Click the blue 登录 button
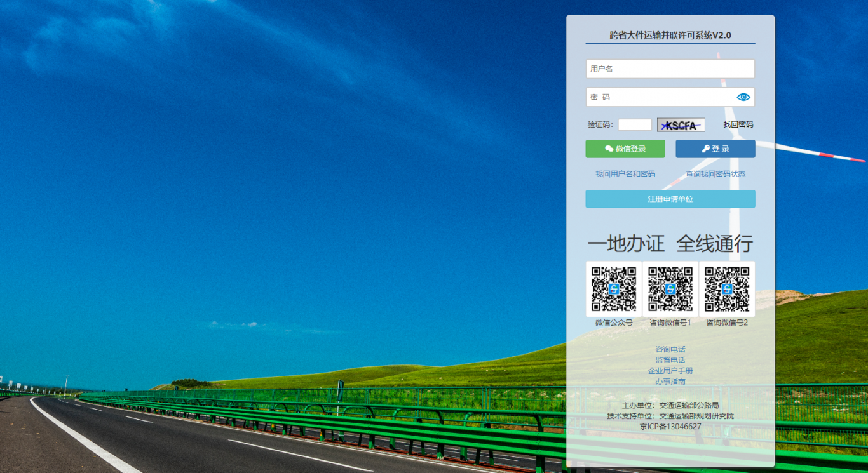Screen dimensions: 868x473 pyautogui.click(x=715, y=149)
